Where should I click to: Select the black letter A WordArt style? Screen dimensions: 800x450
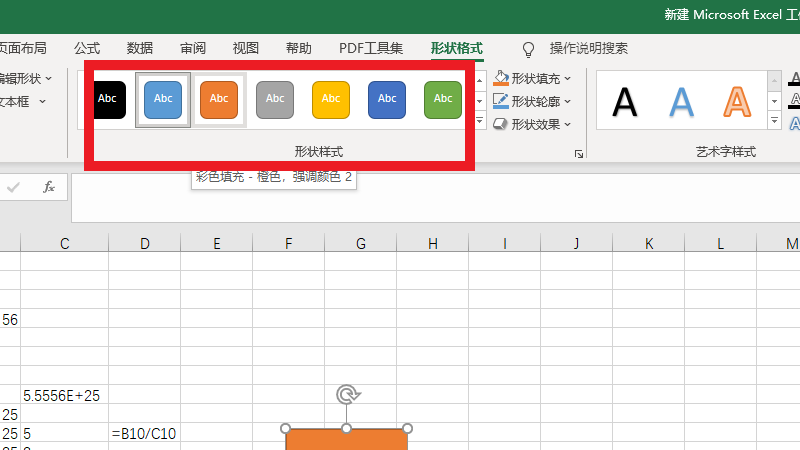tap(625, 101)
